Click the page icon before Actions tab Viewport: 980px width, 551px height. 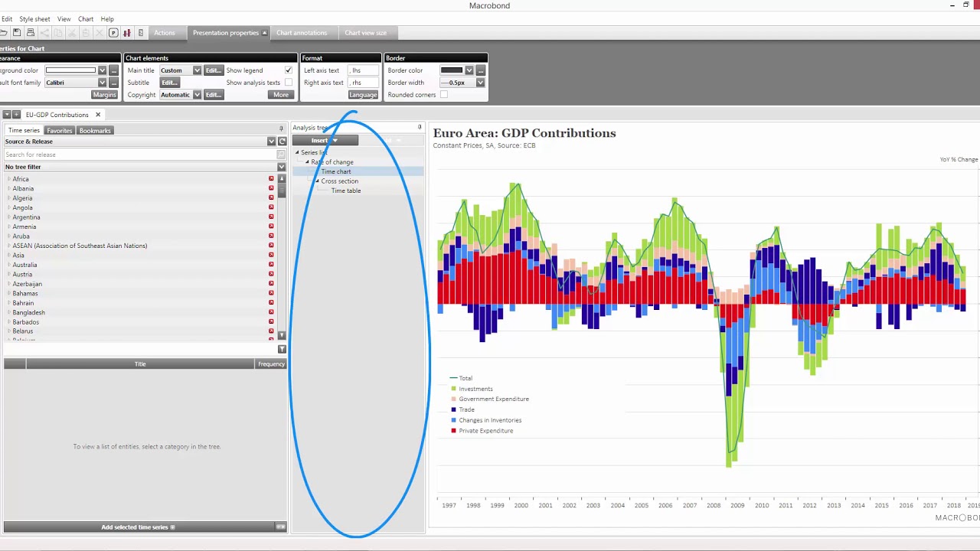(141, 32)
